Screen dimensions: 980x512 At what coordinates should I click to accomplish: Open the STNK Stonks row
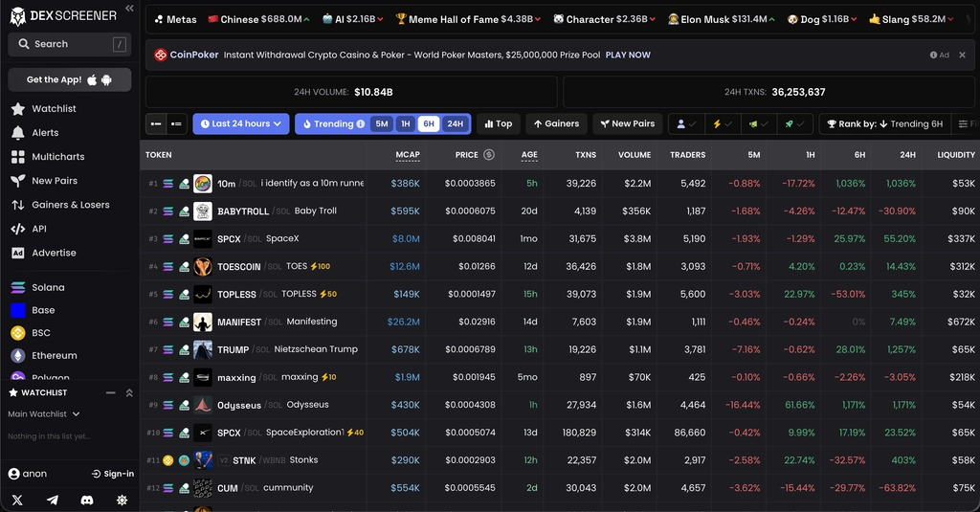coord(560,460)
